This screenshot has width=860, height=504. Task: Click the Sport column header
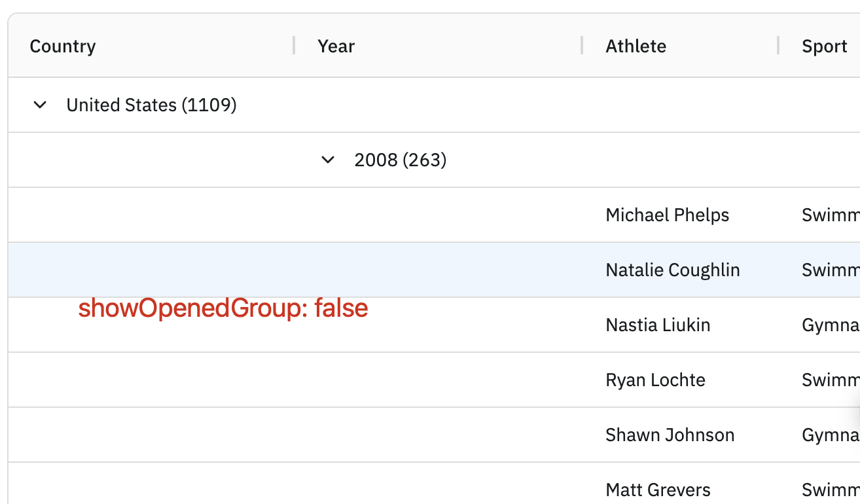[x=825, y=46]
